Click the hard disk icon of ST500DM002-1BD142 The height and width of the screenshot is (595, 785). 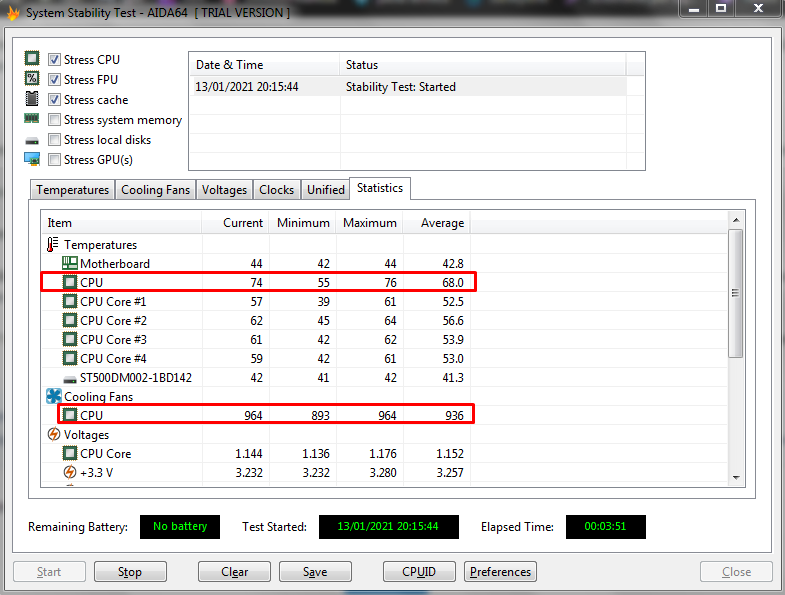[x=70, y=379]
